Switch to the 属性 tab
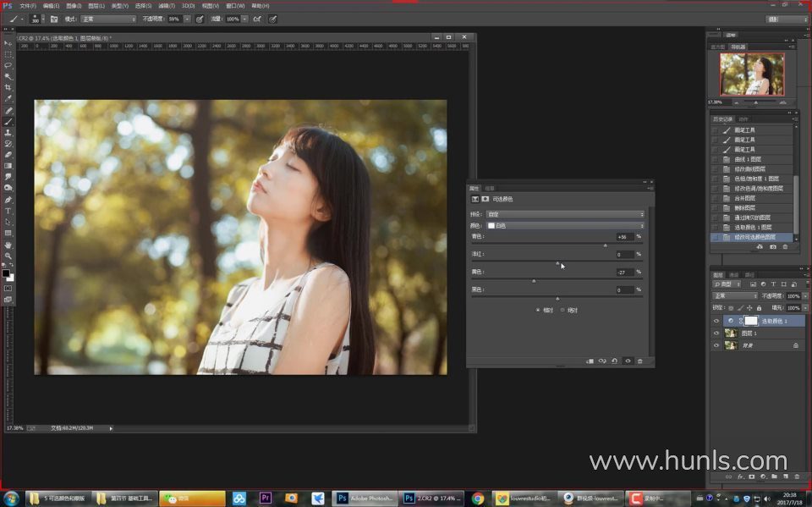812x507 pixels. tap(474, 188)
